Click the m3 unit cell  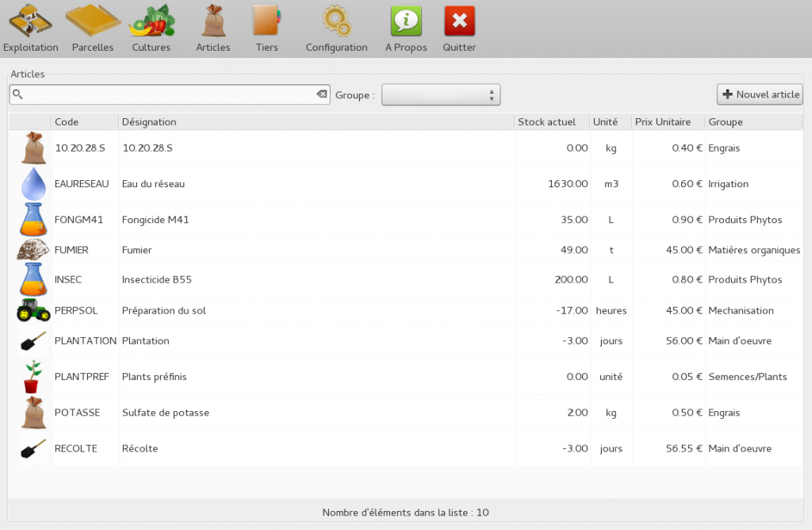pos(611,184)
